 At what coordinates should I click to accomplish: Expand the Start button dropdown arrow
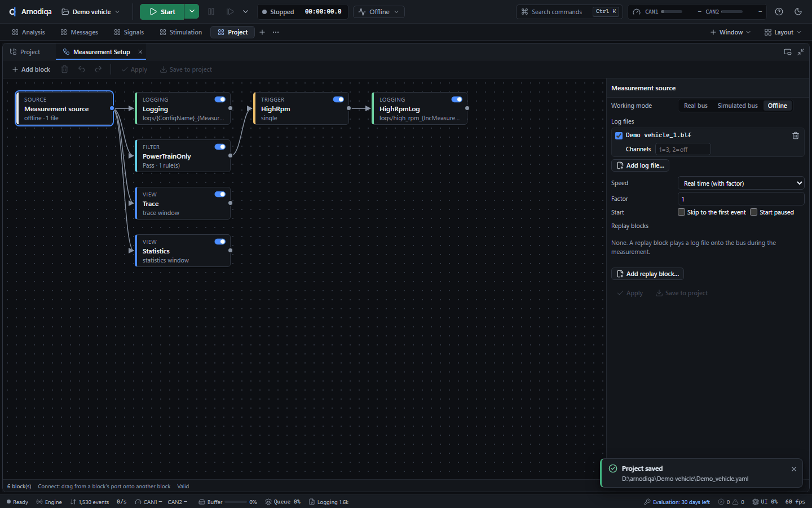[192, 12]
